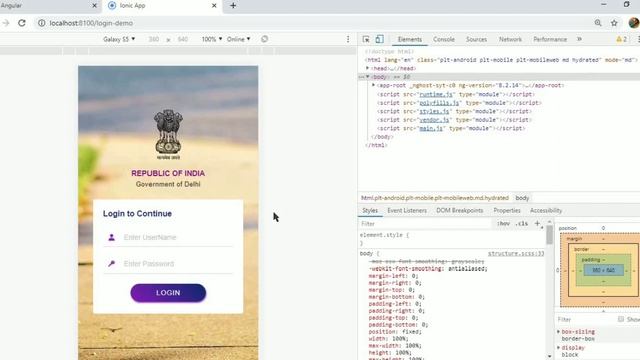Bookmark this page with the star icon
Viewport: 640px width, 360px height.
click(614, 23)
